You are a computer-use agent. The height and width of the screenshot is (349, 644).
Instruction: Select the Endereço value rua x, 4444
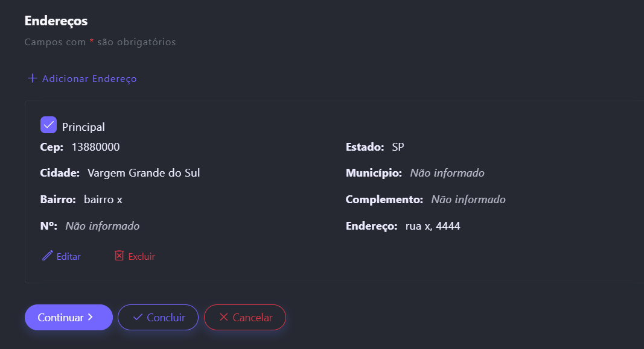pos(433,227)
